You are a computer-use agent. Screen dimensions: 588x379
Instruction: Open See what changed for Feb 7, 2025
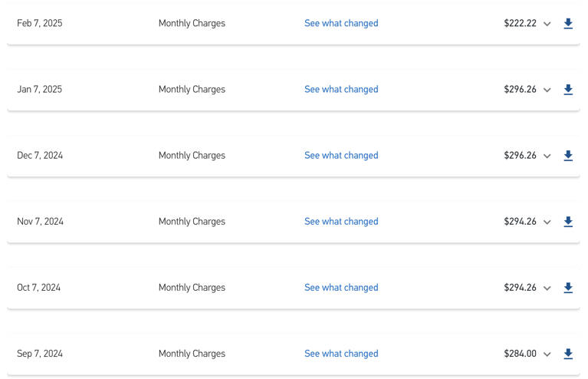click(x=341, y=23)
